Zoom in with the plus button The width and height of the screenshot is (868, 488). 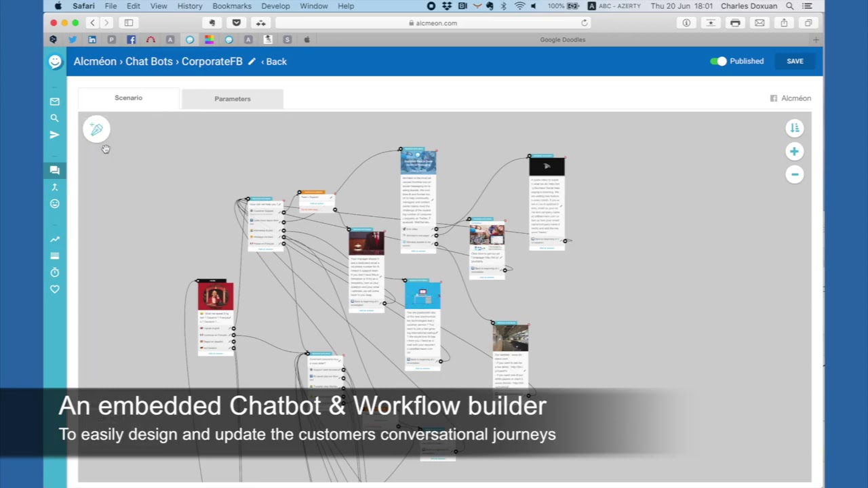794,151
